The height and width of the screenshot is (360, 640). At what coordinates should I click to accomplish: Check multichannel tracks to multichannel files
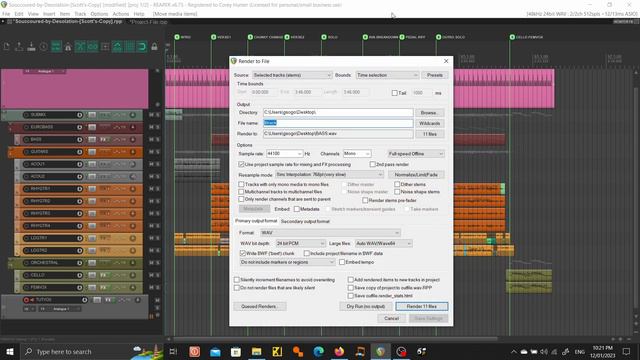(241, 192)
